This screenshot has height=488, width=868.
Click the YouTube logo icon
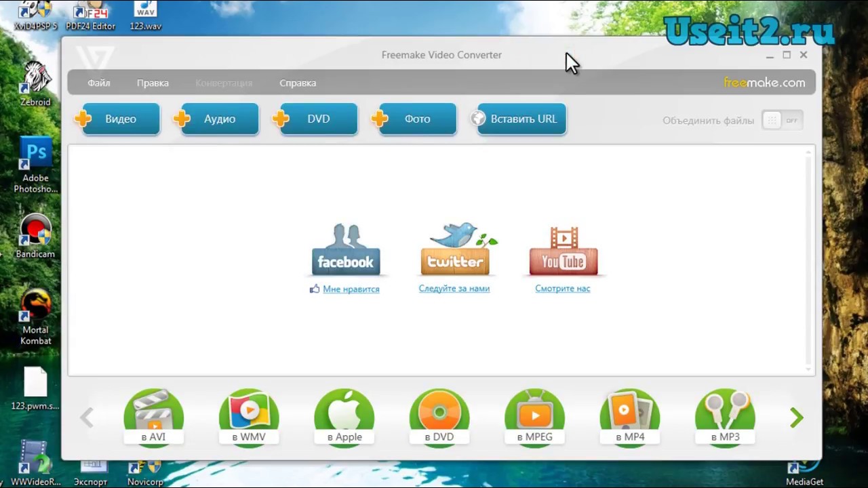pyautogui.click(x=564, y=251)
